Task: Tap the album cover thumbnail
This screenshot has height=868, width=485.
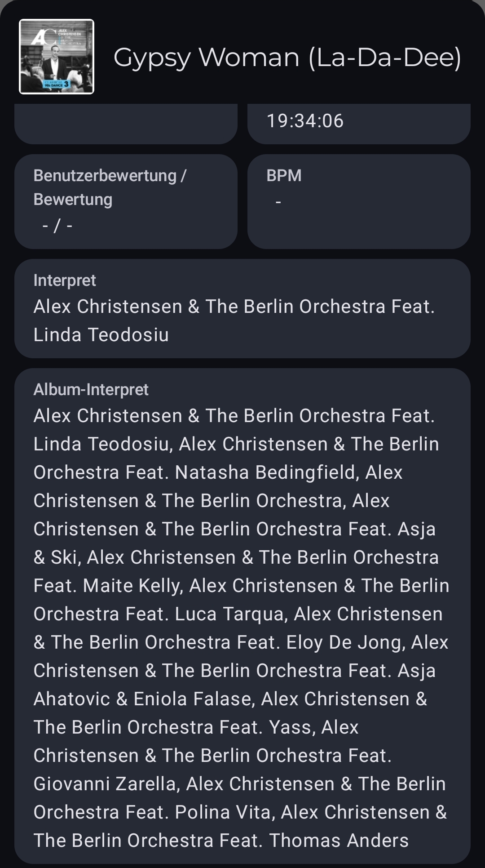Action: pos(57,57)
